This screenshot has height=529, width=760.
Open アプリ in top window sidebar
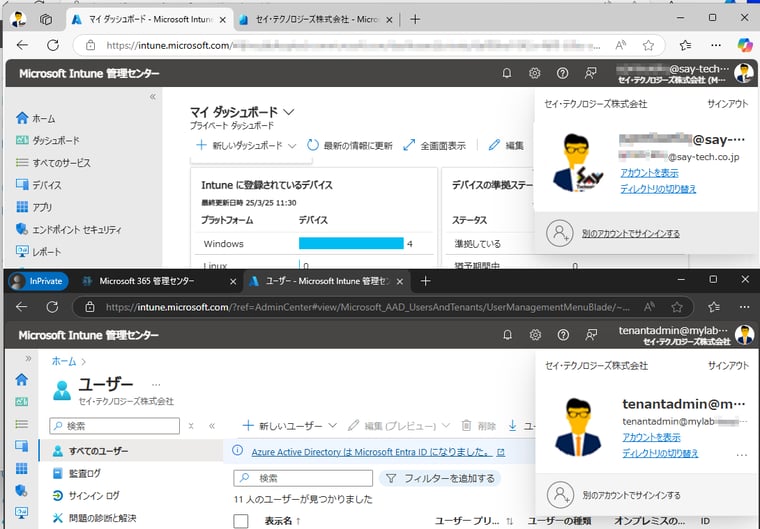pos(34,207)
